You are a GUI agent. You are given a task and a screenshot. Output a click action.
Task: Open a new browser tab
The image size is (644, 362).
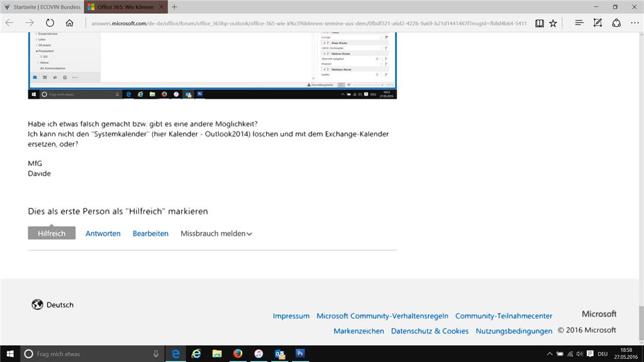[x=175, y=7]
